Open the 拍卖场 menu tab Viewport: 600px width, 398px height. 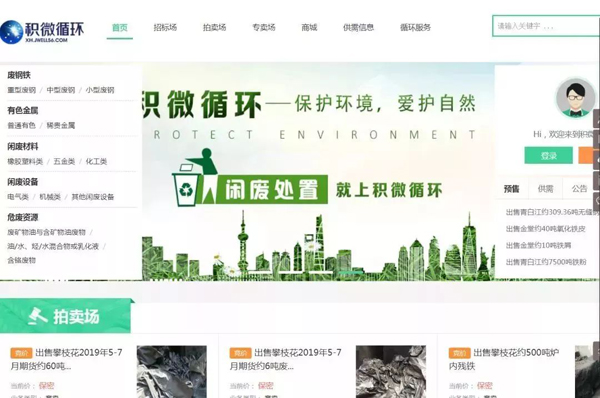pyautogui.click(x=215, y=28)
